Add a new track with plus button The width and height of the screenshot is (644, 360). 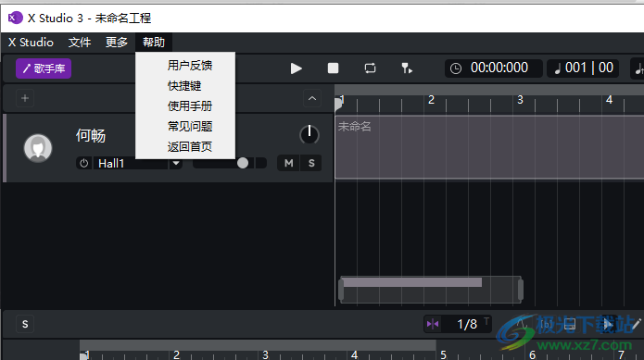click(25, 98)
